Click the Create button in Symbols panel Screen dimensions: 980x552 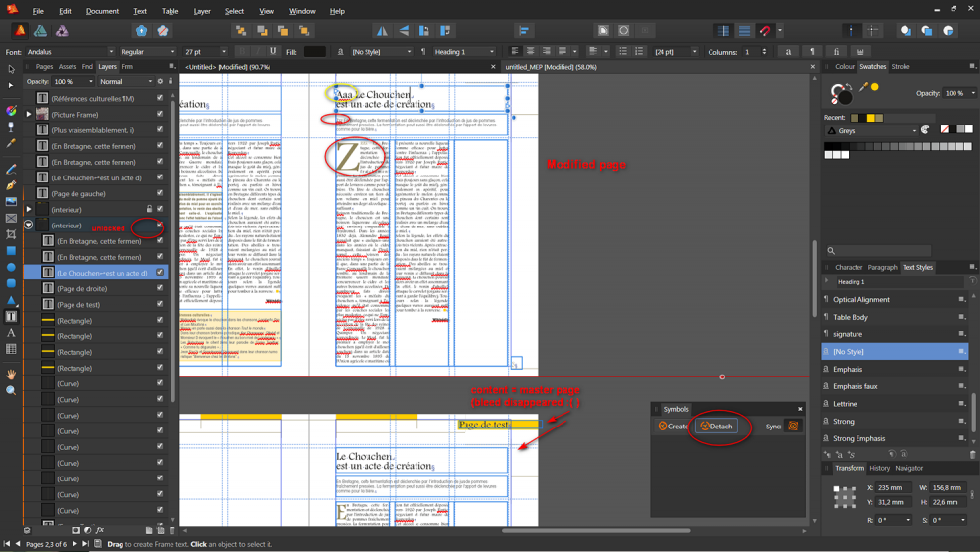click(672, 427)
